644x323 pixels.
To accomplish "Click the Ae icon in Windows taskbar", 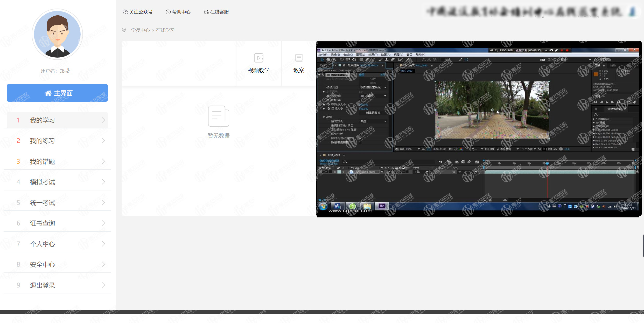I will [382, 206].
